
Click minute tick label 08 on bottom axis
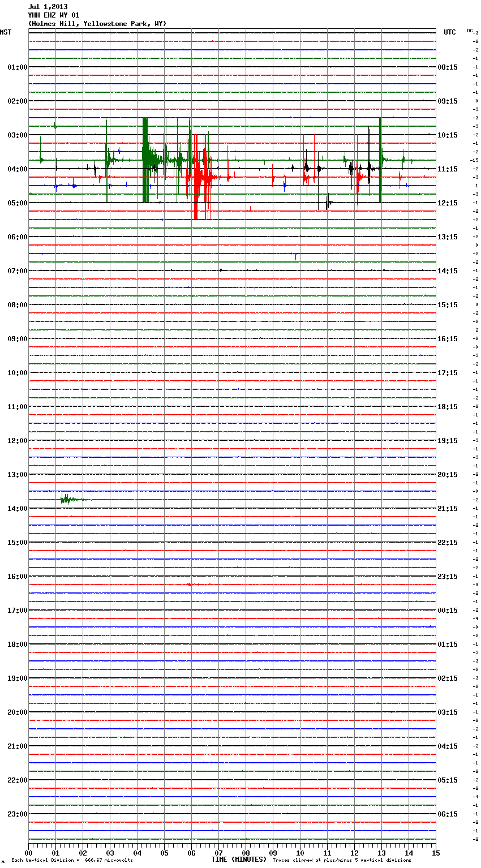246,853
